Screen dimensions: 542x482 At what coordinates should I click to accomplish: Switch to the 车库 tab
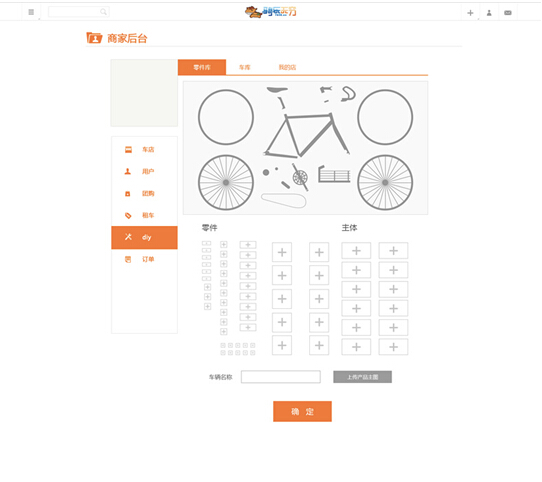[244, 67]
